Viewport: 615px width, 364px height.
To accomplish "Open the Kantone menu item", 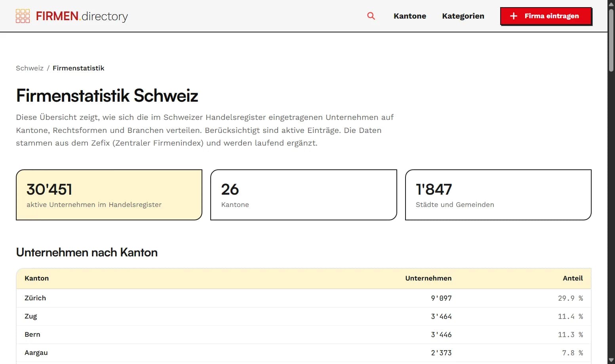I will pyautogui.click(x=410, y=16).
